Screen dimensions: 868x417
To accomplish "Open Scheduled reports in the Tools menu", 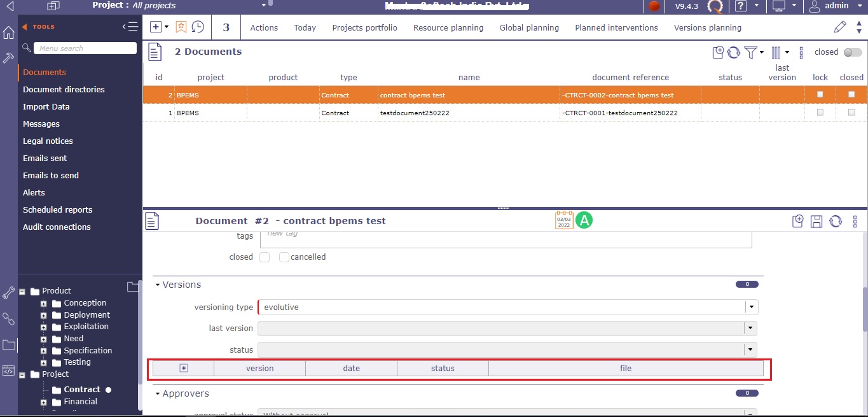I will click(57, 209).
